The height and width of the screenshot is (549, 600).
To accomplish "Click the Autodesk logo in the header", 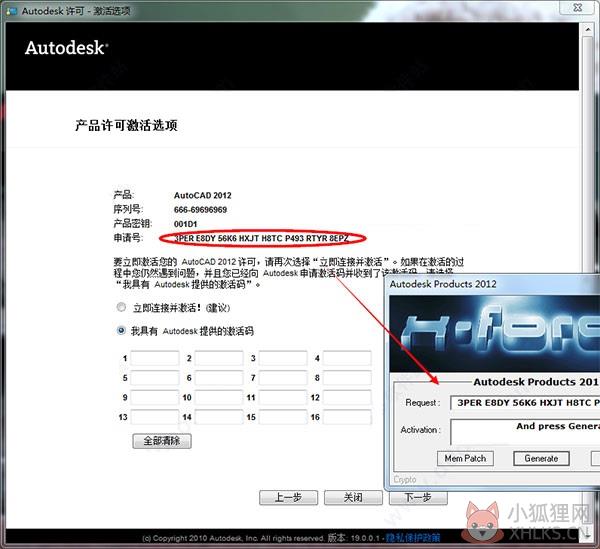I will pos(67,48).
